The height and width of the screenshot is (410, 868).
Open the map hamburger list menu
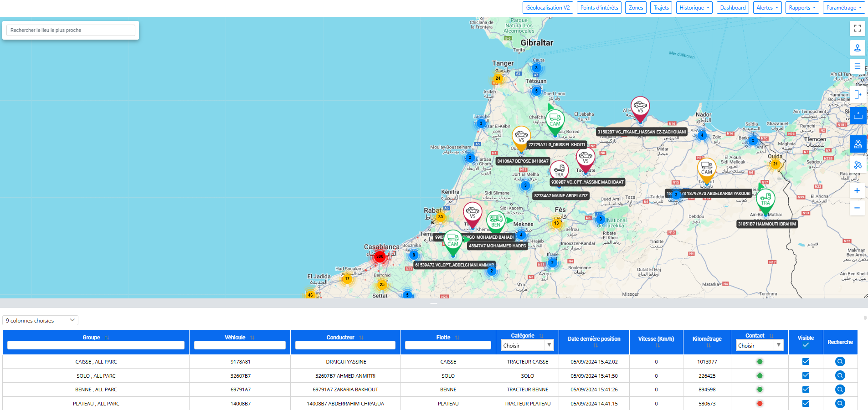tap(857, 67)
